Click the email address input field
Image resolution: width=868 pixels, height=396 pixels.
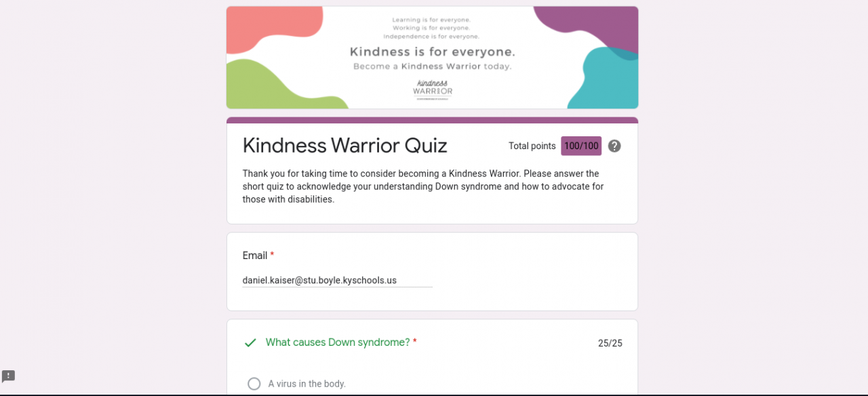[337, 280]
